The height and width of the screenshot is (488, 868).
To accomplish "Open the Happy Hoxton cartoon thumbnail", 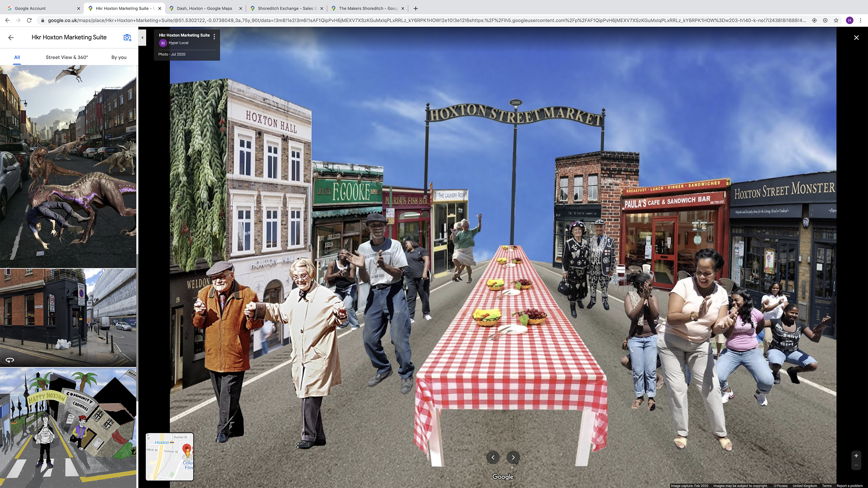I will pos(68,428).
